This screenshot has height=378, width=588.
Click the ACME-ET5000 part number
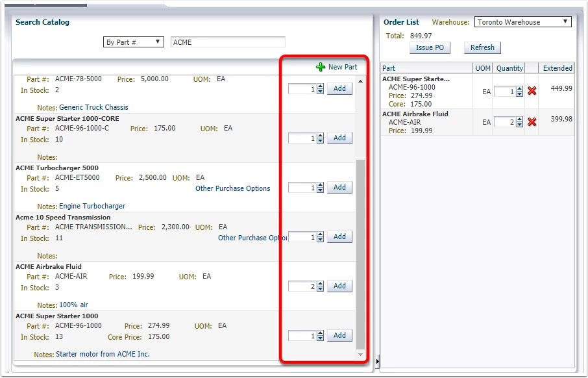coord(77,177)
